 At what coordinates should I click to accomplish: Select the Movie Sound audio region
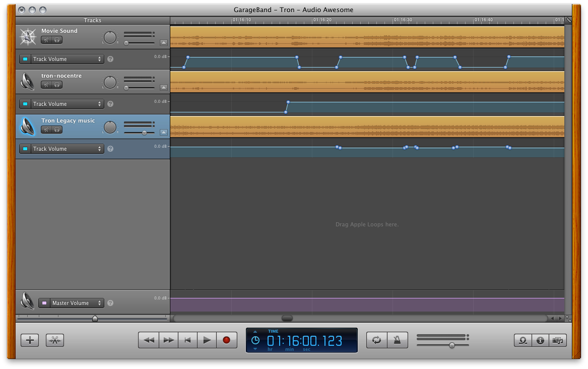(367, 37)
